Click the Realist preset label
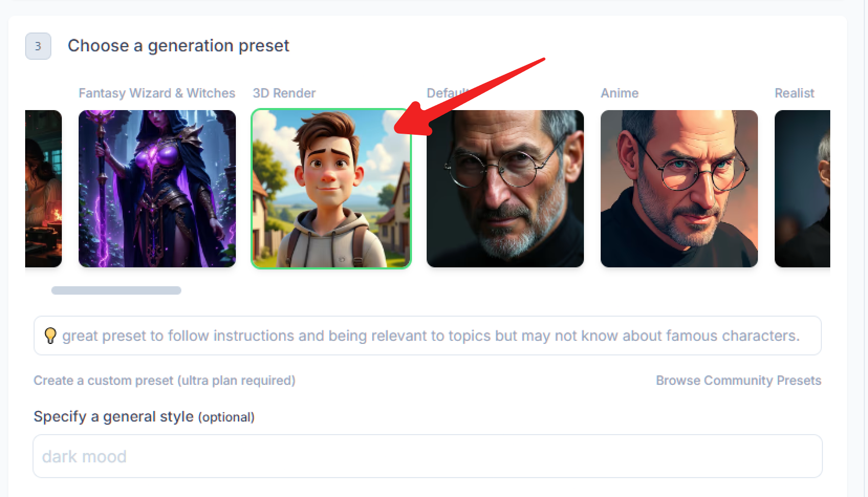868x497 pixels. 794,93
